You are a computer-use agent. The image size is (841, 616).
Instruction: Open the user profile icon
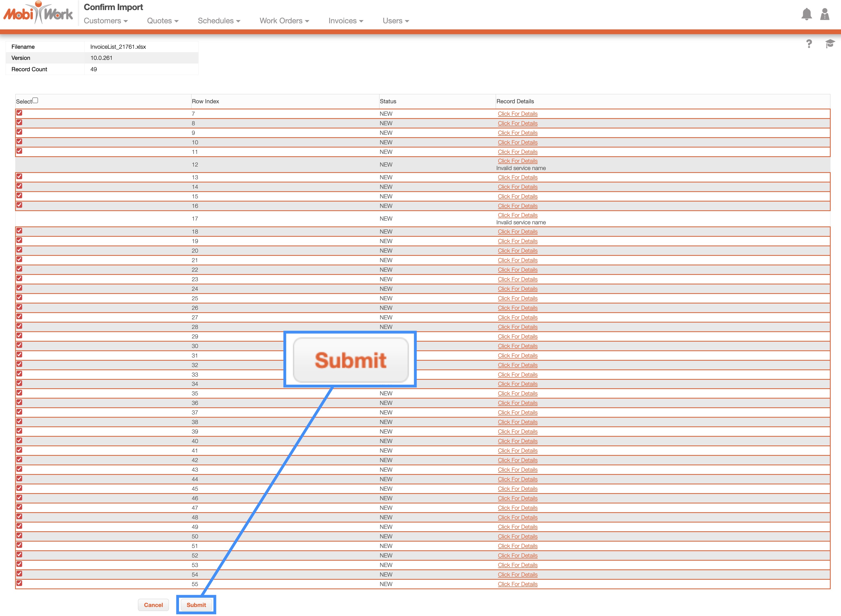pos(825,14)
